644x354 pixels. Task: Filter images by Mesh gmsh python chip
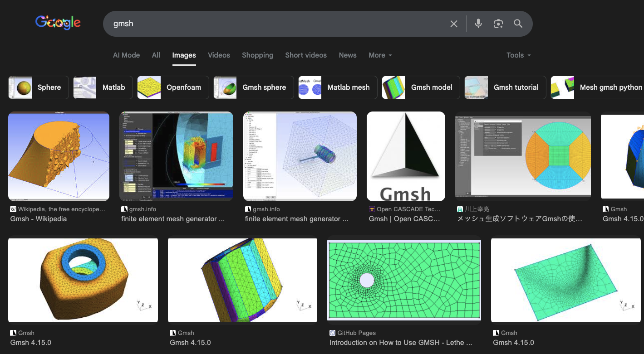[597, 87]
